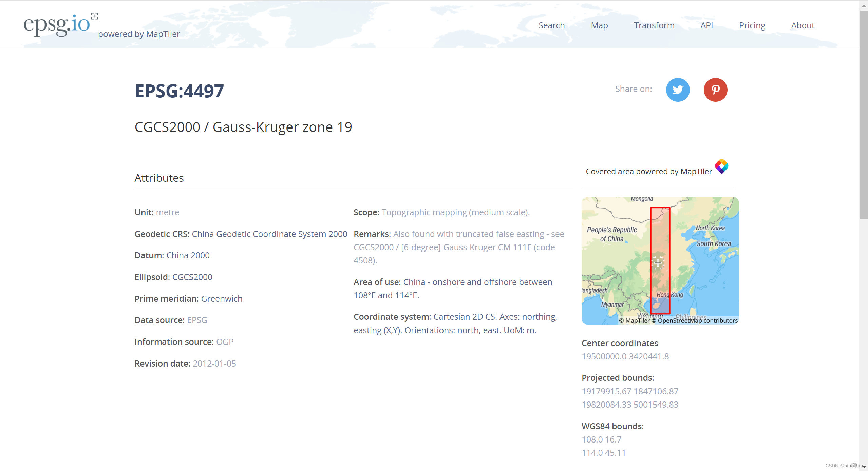Click the crosshair marker on the coverage map
Image resolution: width=868 pixels, height=471 pixels.
[659, 263]
